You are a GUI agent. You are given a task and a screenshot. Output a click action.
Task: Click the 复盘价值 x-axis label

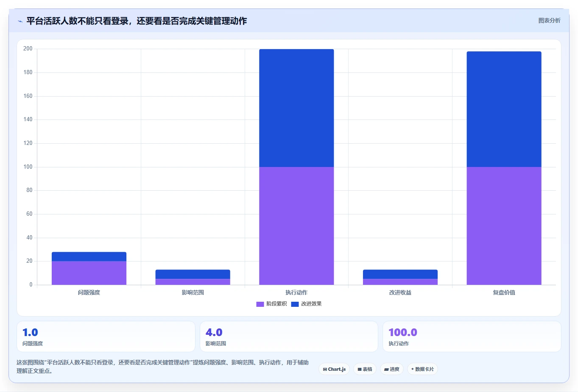coord(504,292)
